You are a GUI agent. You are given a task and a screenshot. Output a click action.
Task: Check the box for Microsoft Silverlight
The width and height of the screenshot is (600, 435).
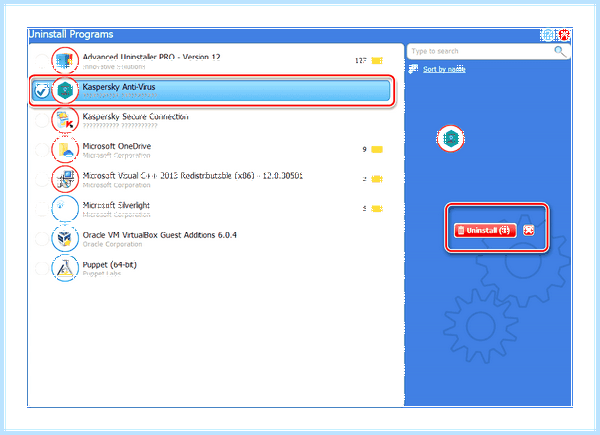41,209
